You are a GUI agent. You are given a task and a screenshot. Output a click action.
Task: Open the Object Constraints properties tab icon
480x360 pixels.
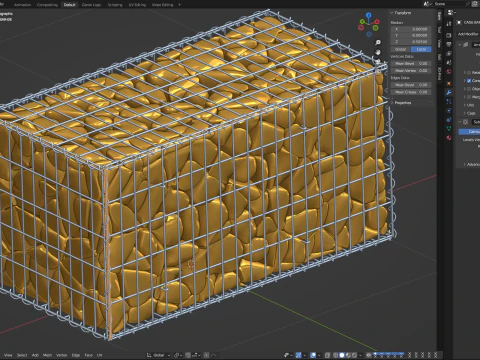449,119
